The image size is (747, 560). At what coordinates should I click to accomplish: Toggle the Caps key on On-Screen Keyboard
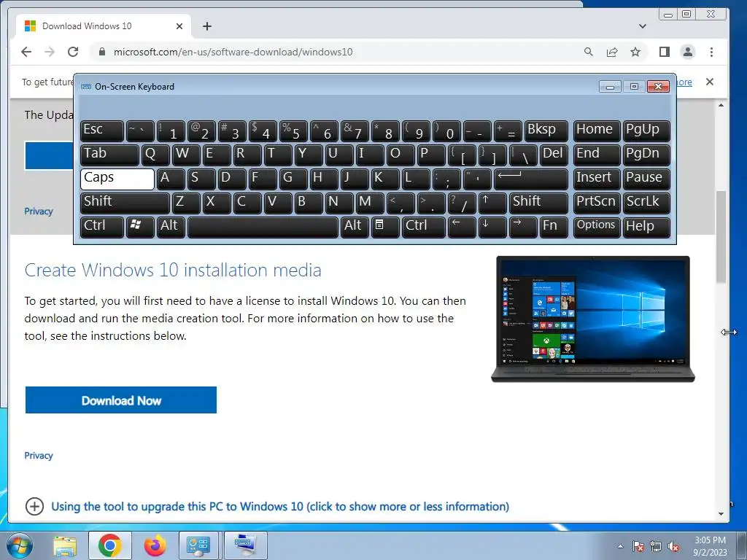point(117,179)
